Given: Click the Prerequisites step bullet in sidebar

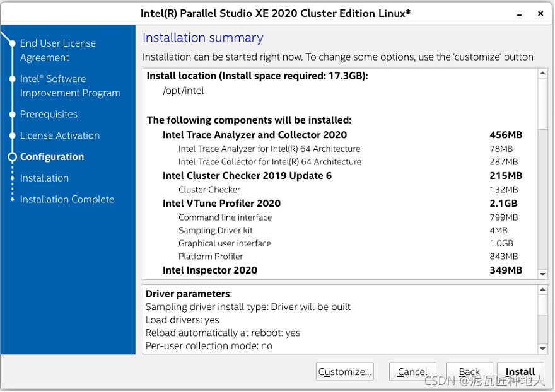Looking at the screenshot, I should click(13, 114).
